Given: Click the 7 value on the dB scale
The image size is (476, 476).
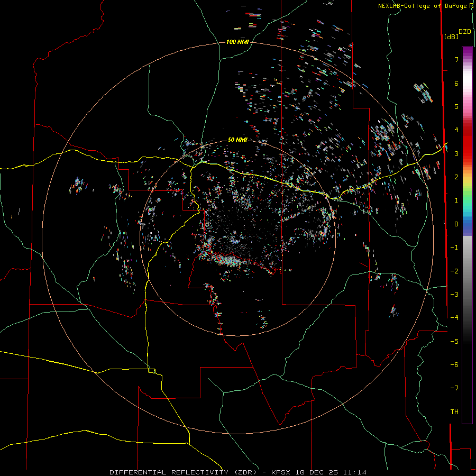Looking at the screenshot, I should coord(456,59).
